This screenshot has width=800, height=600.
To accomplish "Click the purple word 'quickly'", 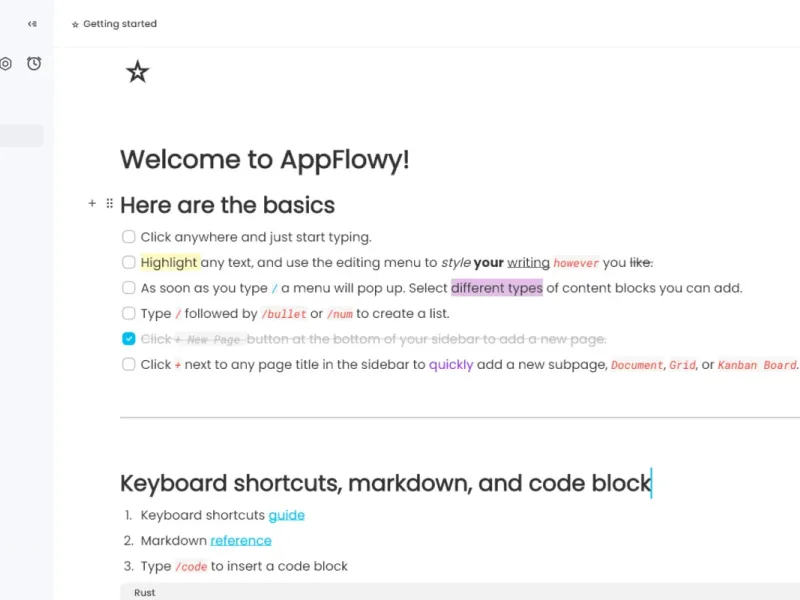I will [x=451, y=365].
